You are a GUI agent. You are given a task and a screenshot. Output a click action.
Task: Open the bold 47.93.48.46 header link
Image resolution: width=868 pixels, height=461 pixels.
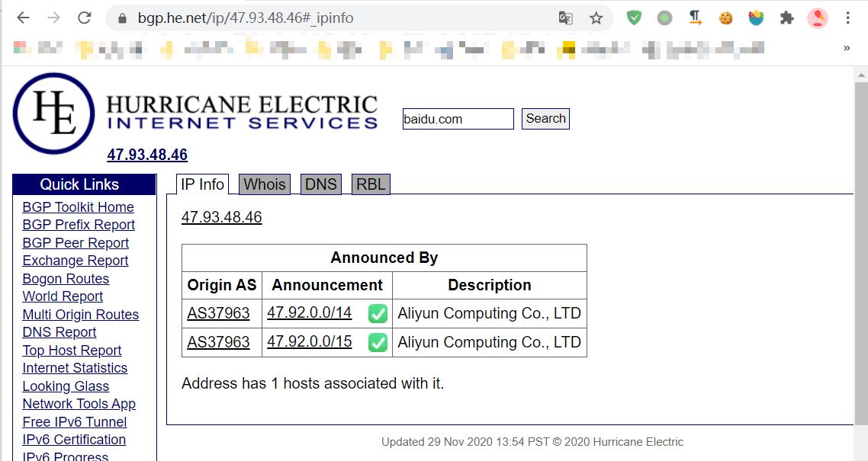pyautogui.click(x=147, y=155)
